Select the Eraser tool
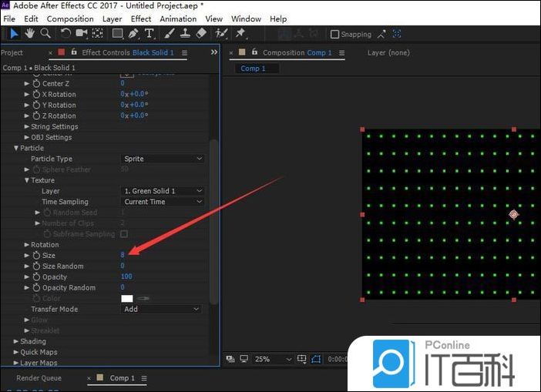Screen dimensions: 541x392 click(x=201, y=33)
